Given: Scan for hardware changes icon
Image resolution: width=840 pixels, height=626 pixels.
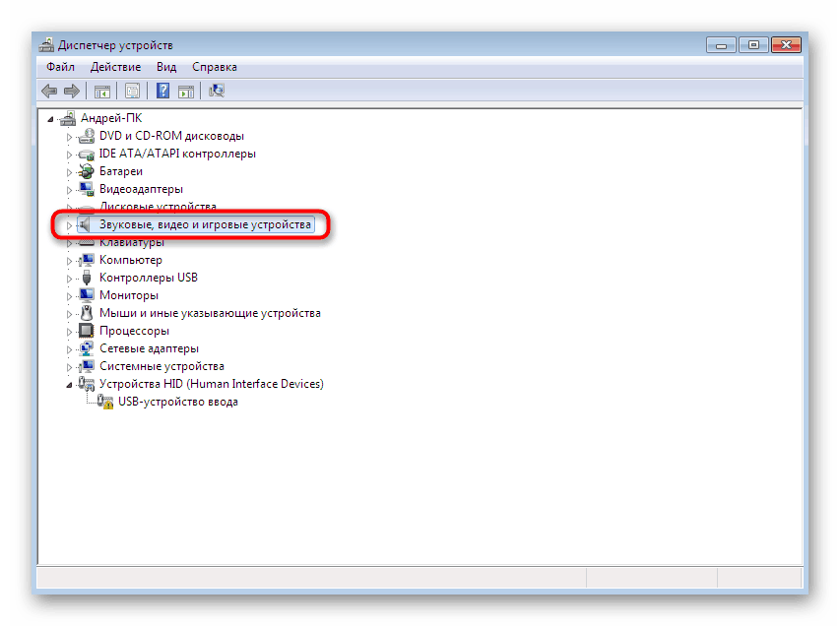Looking at the screenshot, I should point(217,91).
